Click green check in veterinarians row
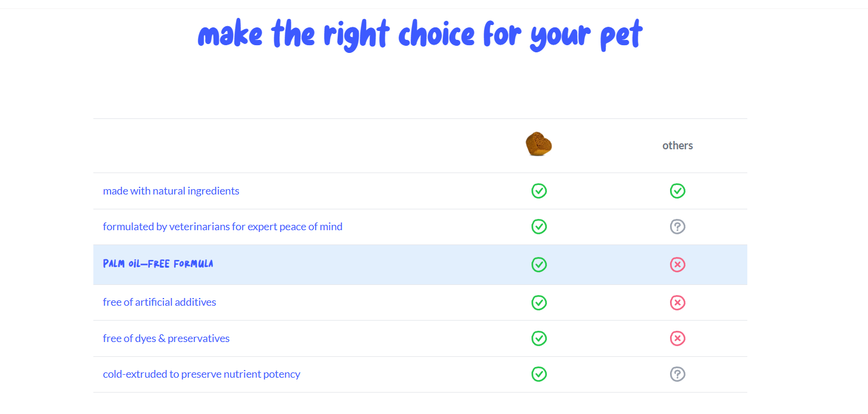Screen dimensions: 868x414 (x=539, y=227)
